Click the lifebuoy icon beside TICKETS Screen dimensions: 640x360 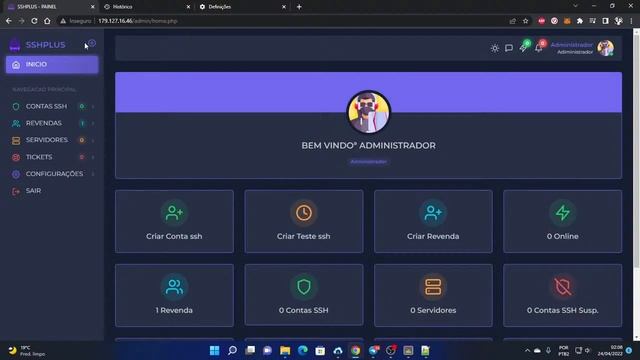pos(16,157)
